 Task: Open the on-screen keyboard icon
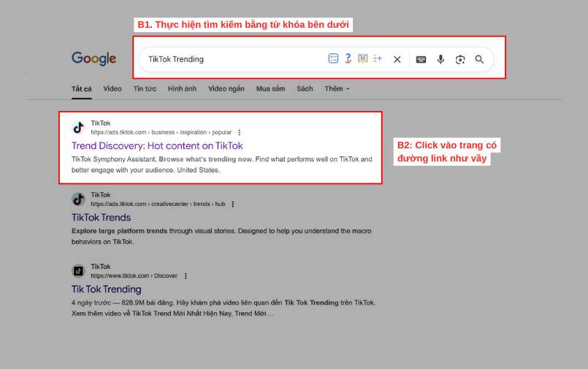[x=421, y=59]
